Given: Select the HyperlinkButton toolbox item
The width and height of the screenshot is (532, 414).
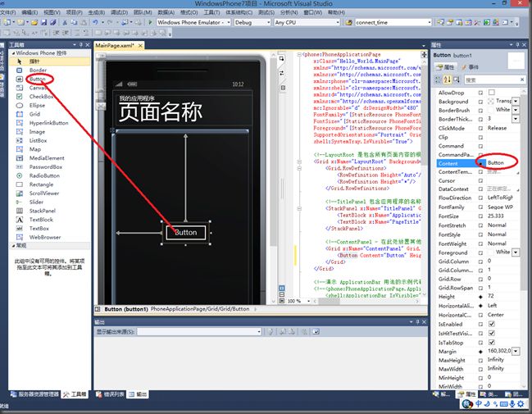Looking at the screenshot, I should click(48, 123).
